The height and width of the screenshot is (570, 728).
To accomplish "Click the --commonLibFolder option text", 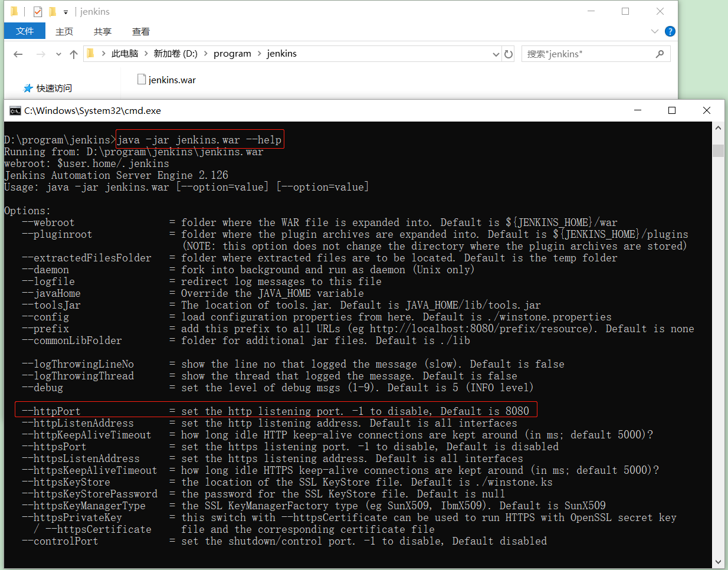I will point(71,340).
